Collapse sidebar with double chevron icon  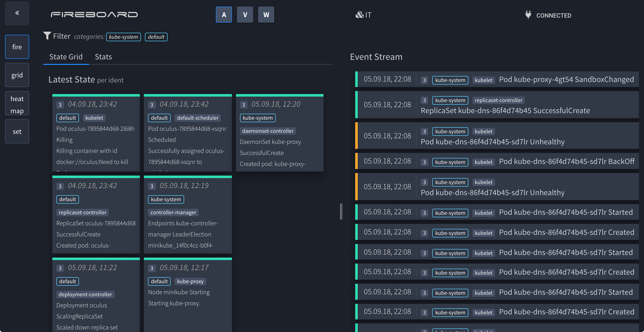tap(17, 13)
